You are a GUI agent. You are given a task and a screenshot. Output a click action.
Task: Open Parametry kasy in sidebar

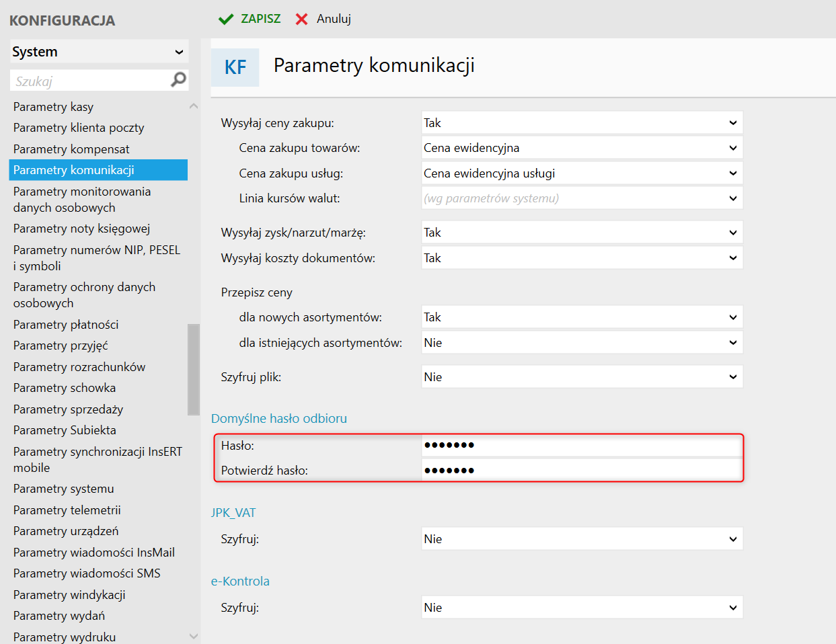pos(53,107)
